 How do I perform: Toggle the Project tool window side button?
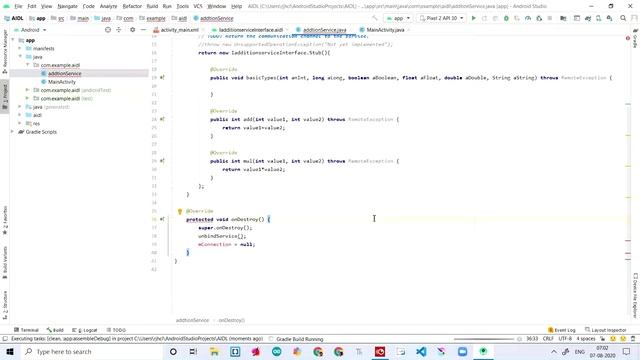[x=5, y=97]
